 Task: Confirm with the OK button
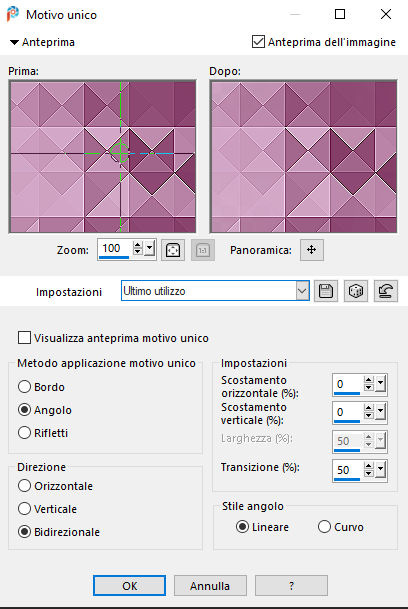[129, 586]
